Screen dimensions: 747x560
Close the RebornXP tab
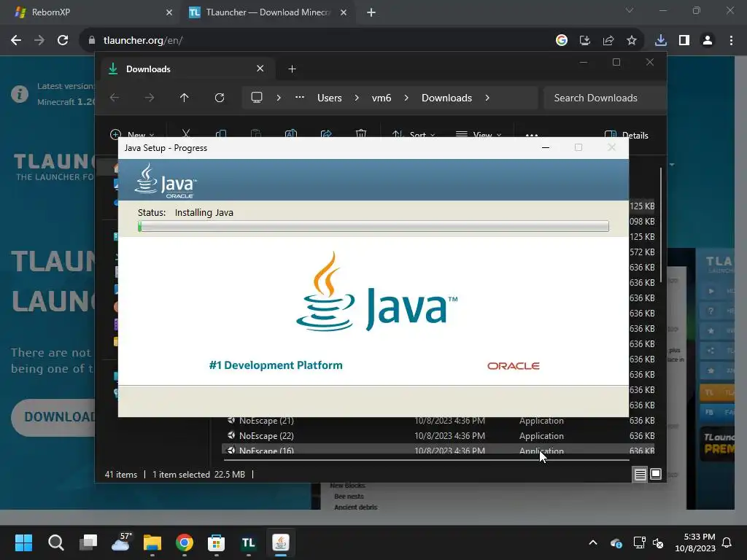coord(169,12)
